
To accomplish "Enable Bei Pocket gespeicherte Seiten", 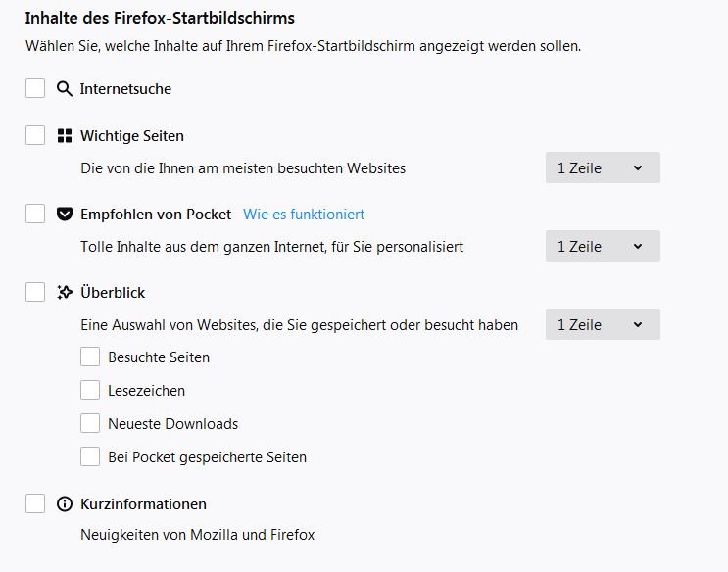I will (90, 456).
